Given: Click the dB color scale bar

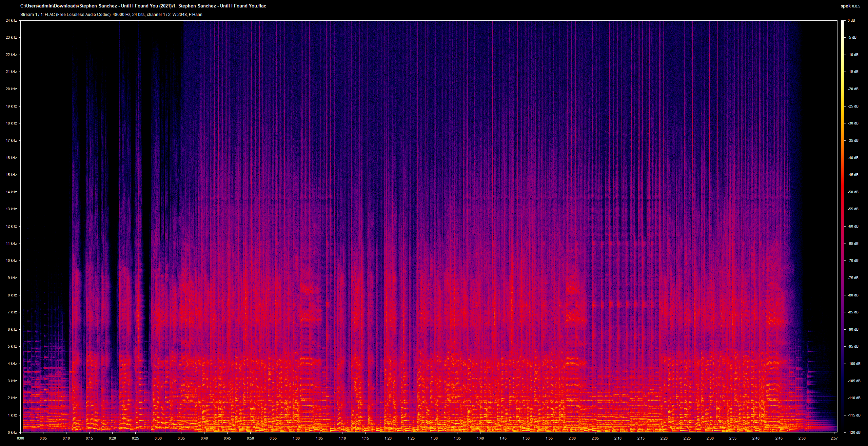Looking at the screenshot, I should click(842, 226).
